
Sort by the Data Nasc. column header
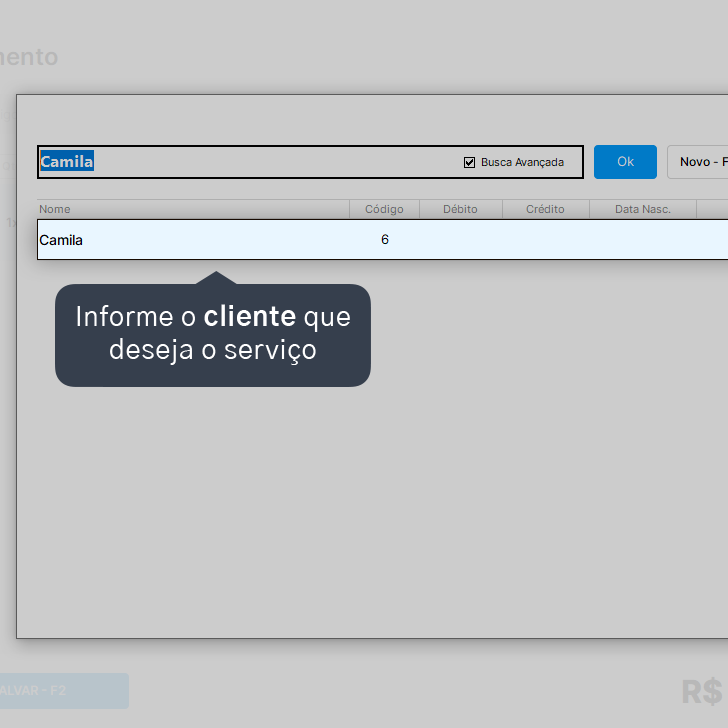tap(643, 209)
